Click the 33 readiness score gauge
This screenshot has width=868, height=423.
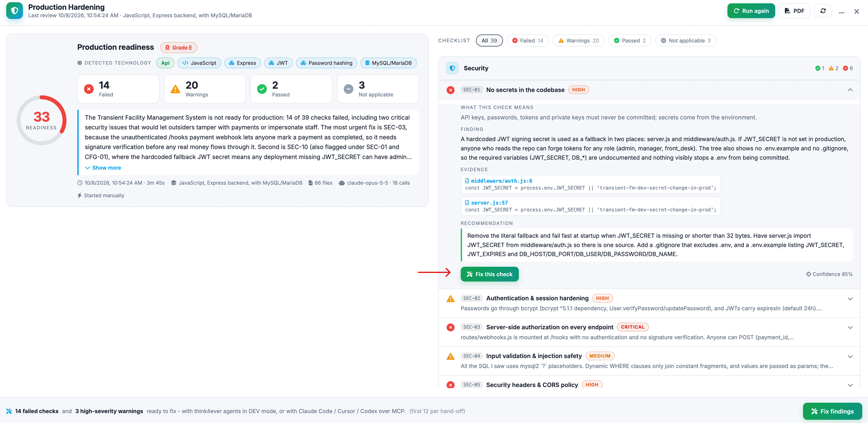click(x=41, y=120)
